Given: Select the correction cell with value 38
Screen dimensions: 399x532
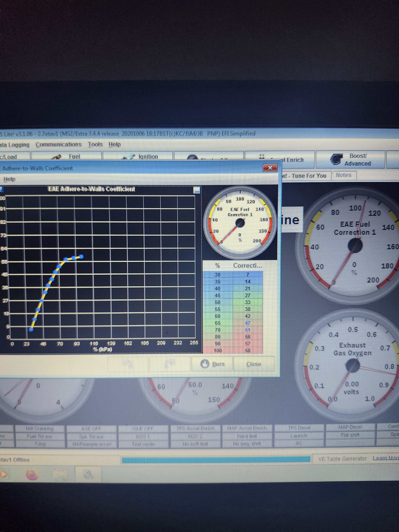Looking at the screenshot, I should coord(248,309).
